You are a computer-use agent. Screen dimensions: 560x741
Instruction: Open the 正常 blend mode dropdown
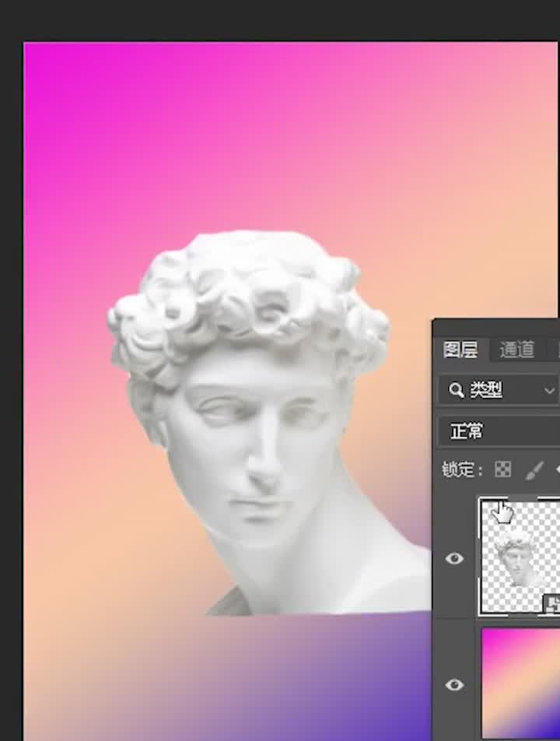click(x=499, y=431)
